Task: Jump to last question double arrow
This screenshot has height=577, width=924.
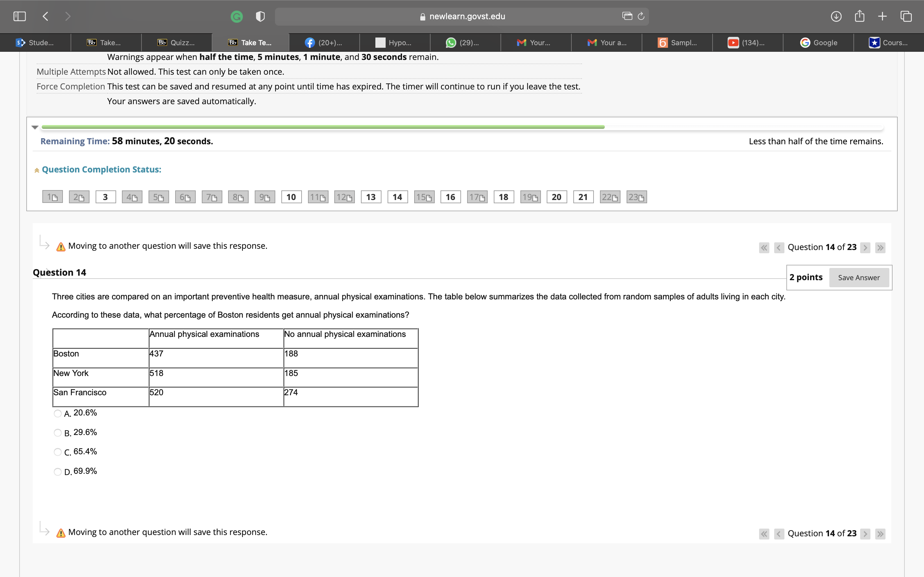Action: [x=880, y=248]
